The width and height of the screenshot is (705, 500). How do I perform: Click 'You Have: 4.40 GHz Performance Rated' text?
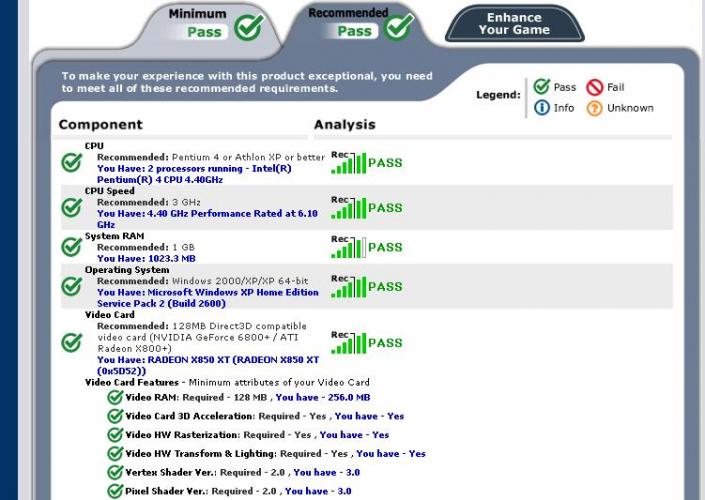207,214
